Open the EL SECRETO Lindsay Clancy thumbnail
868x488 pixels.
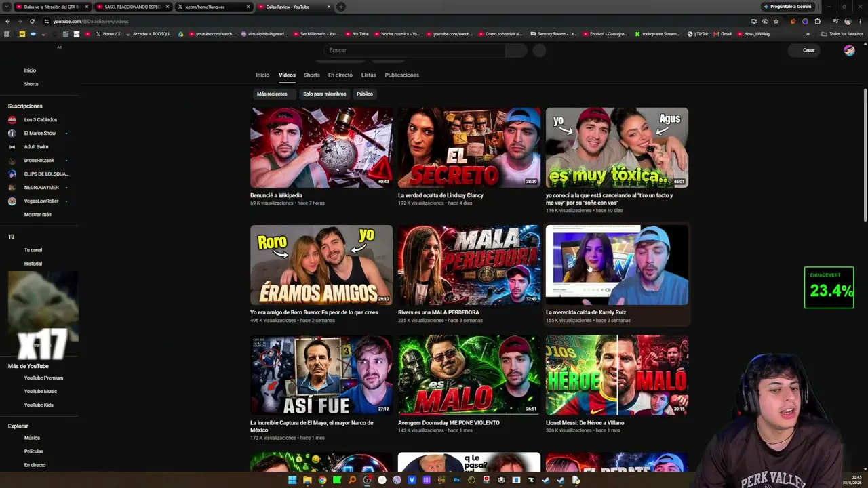coord(469,148)
